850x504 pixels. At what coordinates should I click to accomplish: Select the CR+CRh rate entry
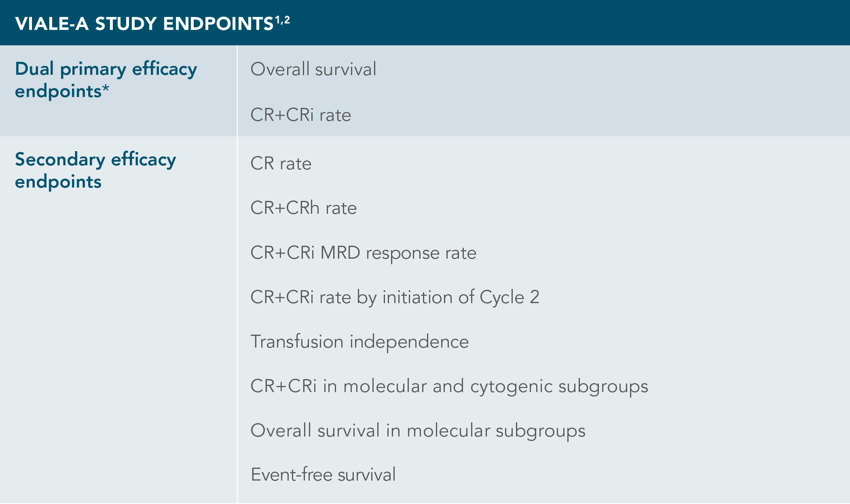(304, 208)
